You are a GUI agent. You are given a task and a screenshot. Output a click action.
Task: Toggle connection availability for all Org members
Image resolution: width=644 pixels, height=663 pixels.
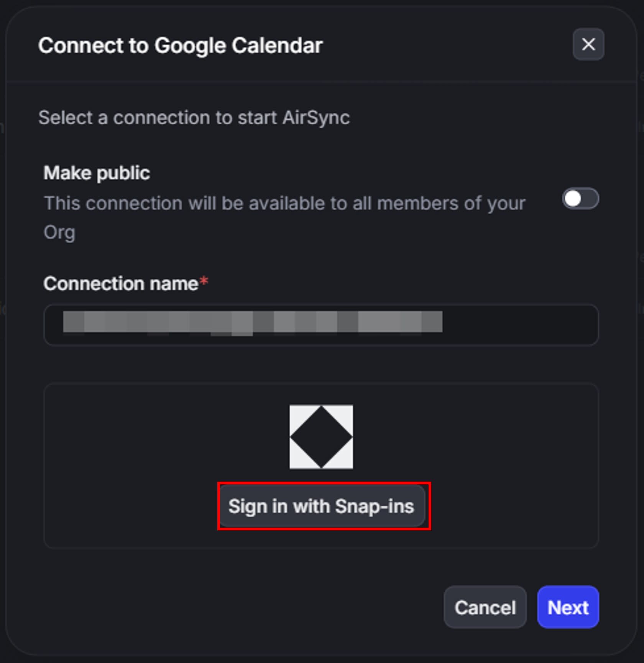coord(580,198)
